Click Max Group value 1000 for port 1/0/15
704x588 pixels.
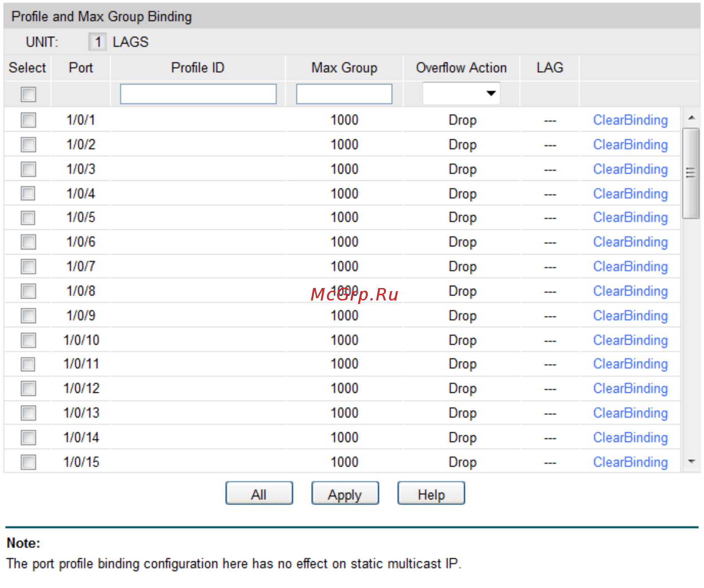point(344,462)
